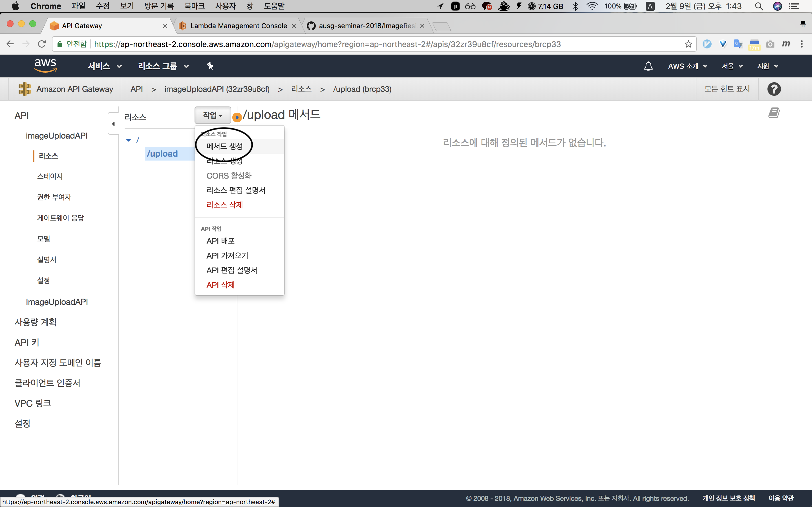Click the help question mark icon
The width and height of the screenshot is (812, 507).
click(x=774, y=89)
